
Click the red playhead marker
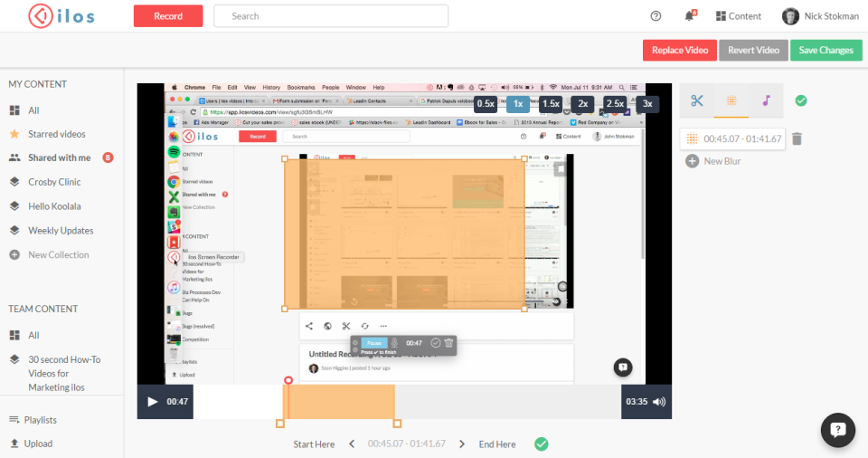point(288,380)
